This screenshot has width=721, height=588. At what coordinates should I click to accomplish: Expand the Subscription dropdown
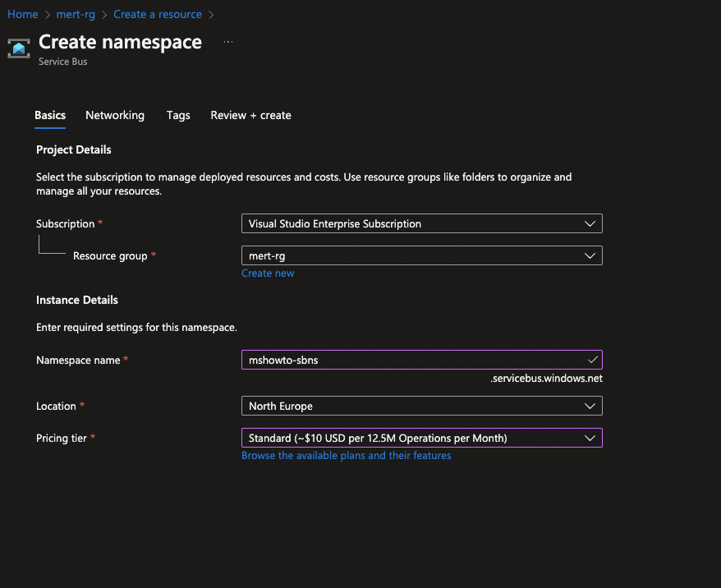(x=421, y=223)
